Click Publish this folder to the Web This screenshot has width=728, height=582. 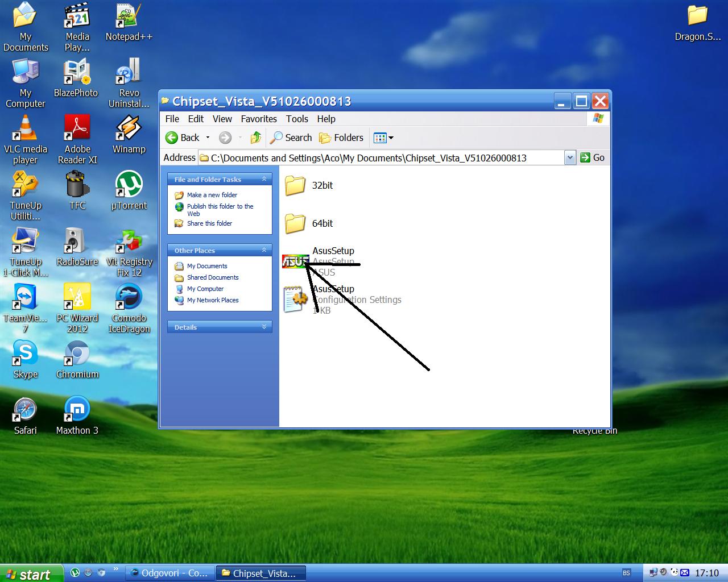point(220,210)
